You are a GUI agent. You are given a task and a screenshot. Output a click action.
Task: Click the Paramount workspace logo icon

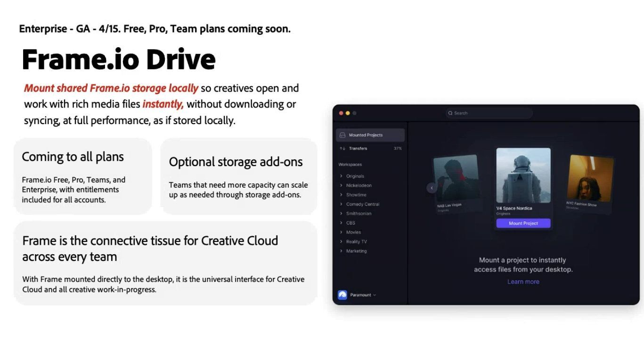tap(342, 294)
